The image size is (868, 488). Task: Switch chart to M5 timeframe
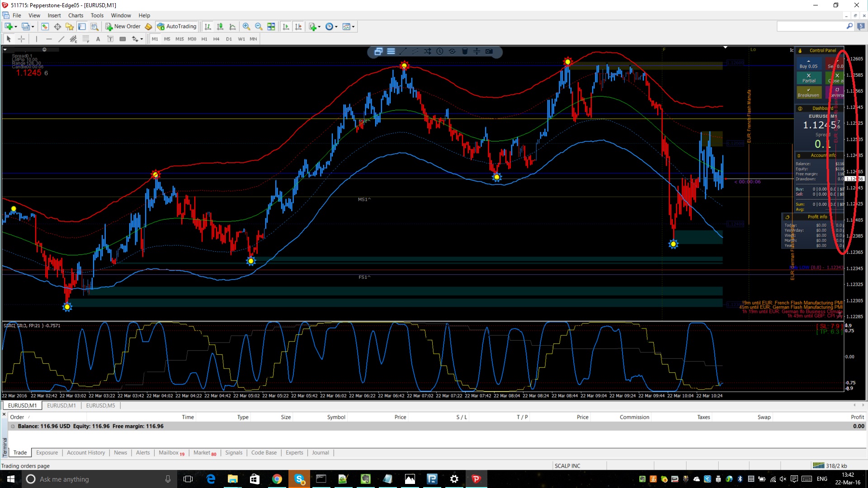167,39
